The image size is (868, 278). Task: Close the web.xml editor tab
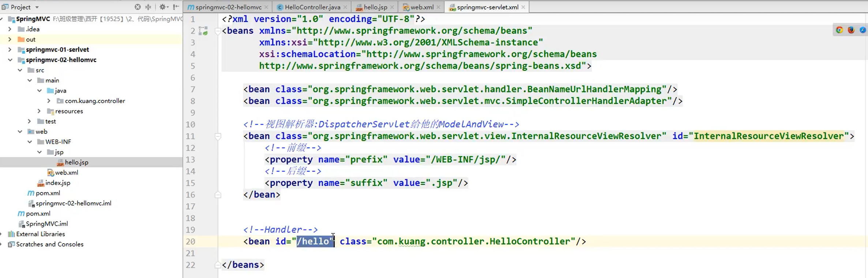coord(438,7)
